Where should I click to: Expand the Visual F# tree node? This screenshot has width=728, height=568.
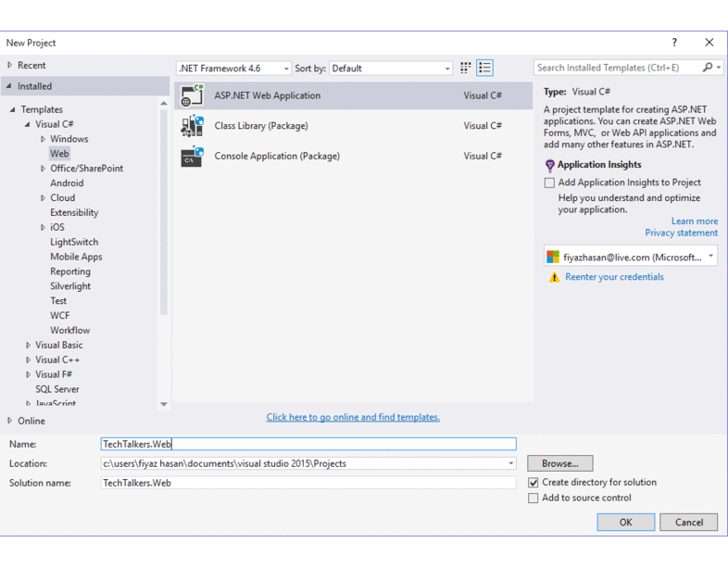(x=28, y=374)
